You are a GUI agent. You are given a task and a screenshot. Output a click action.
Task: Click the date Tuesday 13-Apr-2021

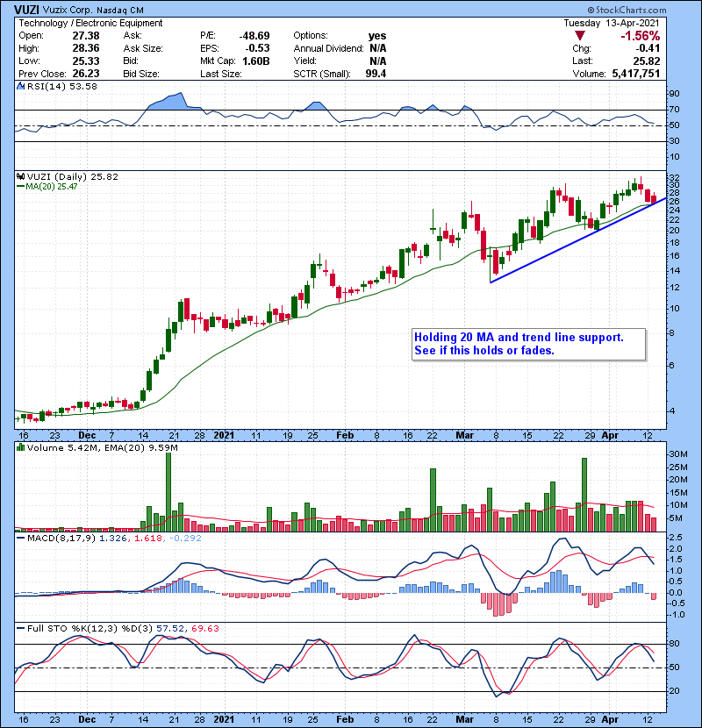coord(612,23)
